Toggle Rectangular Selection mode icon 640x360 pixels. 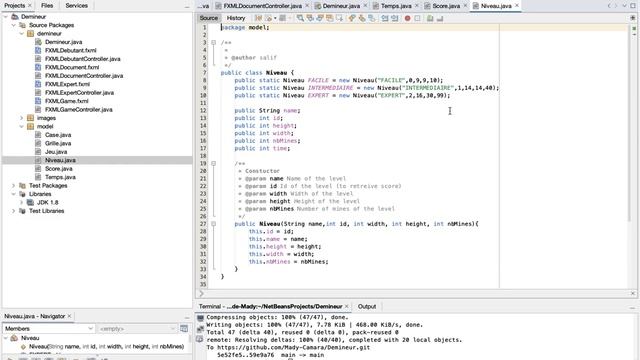(339, 18)
